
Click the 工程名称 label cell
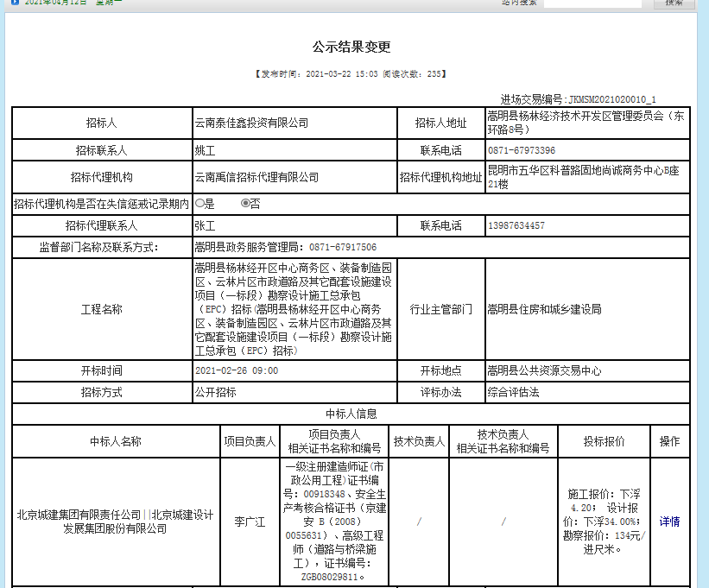[102, 309]
